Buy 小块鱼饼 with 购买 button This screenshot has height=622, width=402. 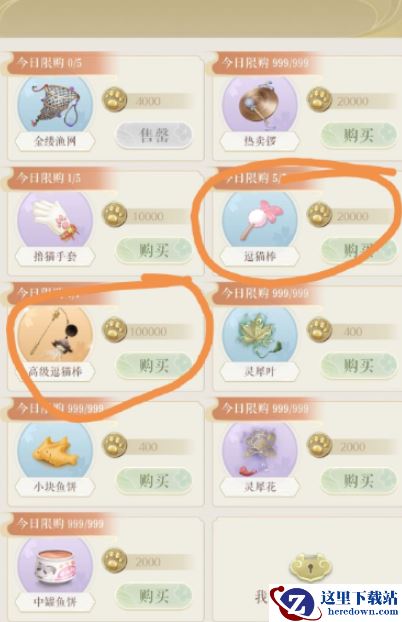(154, 480)
